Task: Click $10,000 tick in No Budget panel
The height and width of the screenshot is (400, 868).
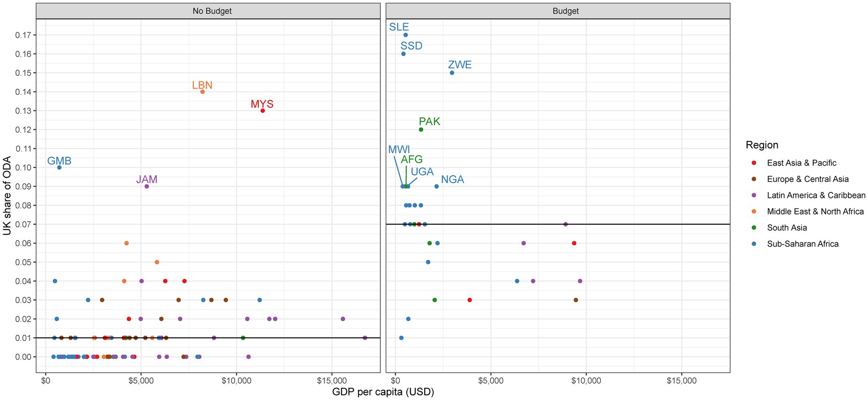Action: pos(237,381)
